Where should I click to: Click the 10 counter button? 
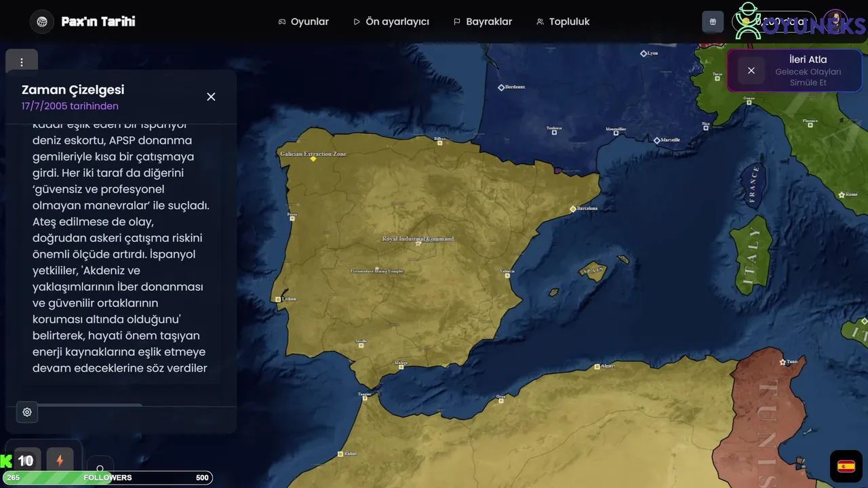pos(26,461)
